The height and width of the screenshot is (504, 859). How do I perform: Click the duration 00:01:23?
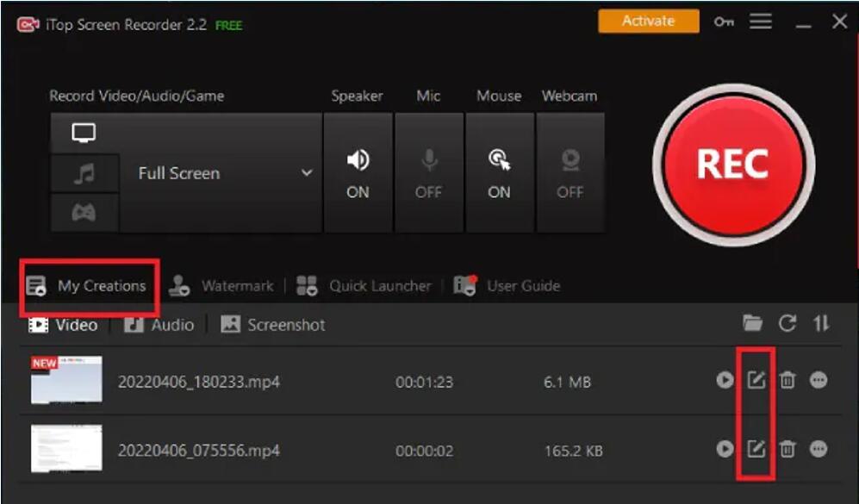(x=425, y=382)
